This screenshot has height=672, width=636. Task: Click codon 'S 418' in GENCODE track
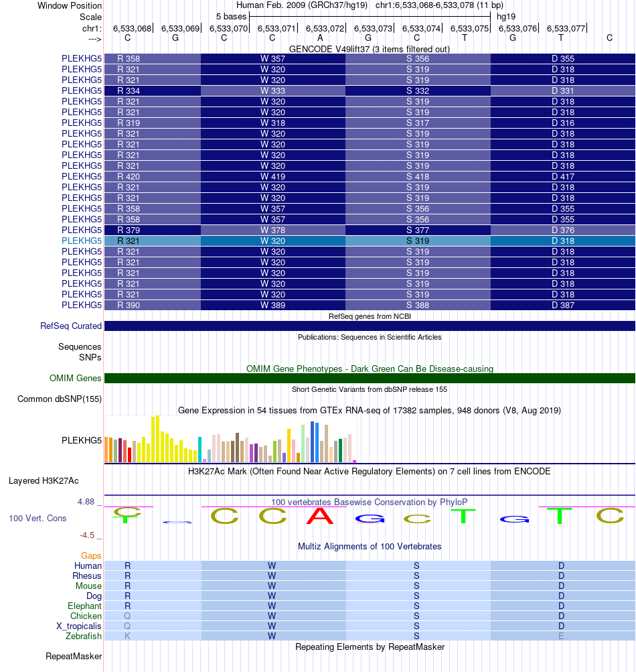418,177
